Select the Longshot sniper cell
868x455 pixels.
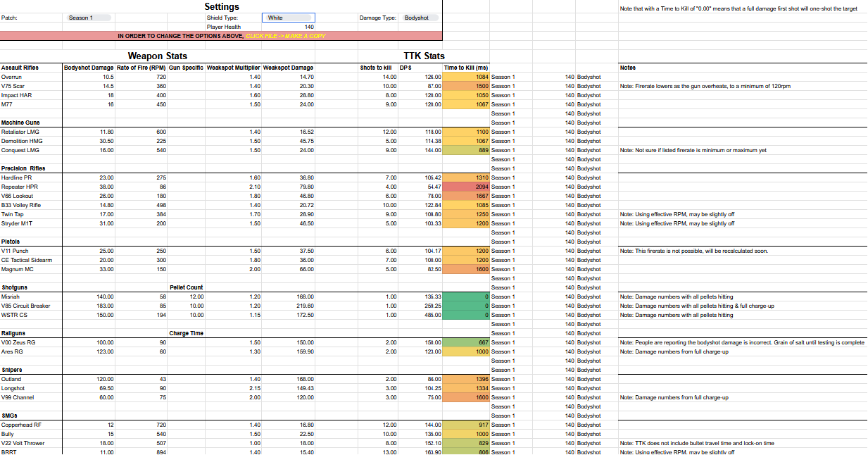pyautogui.click(x=32, y=388)
